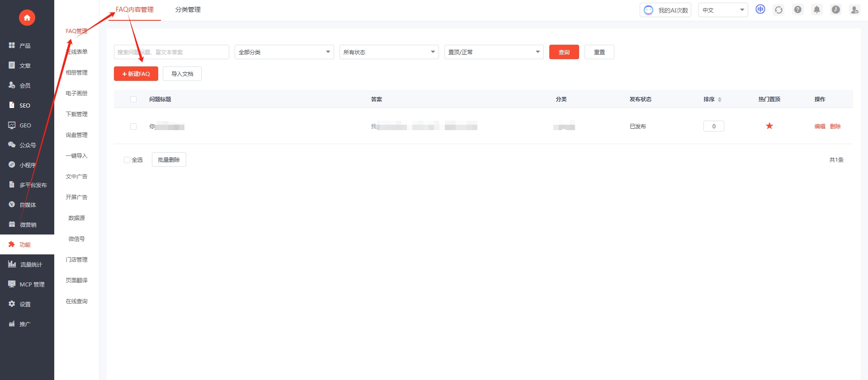
Task: Open the help question mark icon
Action: coord(798,9)
